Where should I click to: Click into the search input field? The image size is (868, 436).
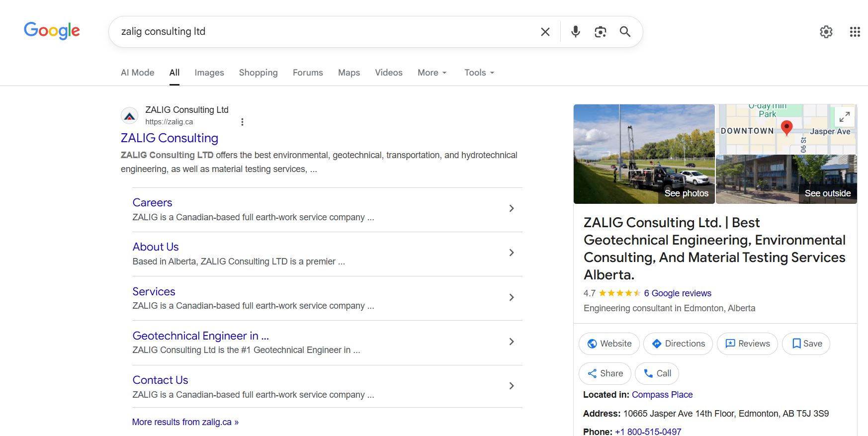(323, 32)
